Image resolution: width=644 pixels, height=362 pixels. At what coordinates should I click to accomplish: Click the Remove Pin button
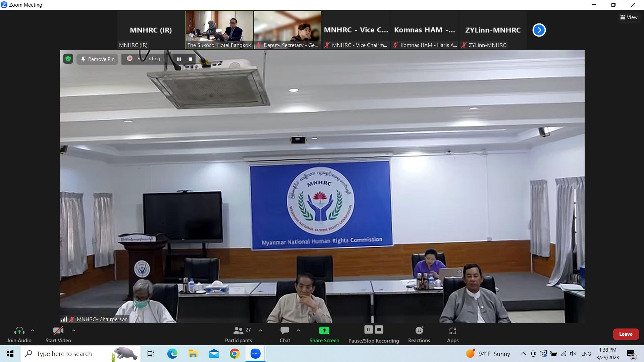[x=97, y=59]
